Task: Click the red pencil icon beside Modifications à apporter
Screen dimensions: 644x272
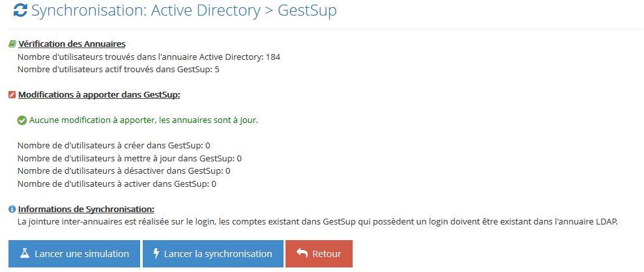Action: pos(12,95)
